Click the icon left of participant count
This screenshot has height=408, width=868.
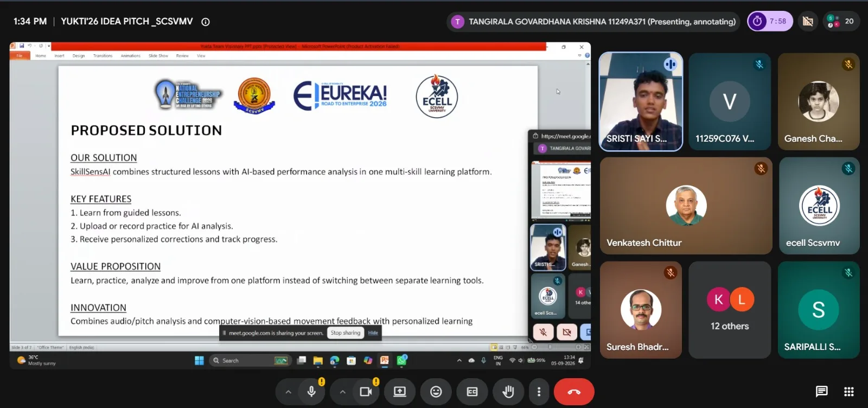808,21
